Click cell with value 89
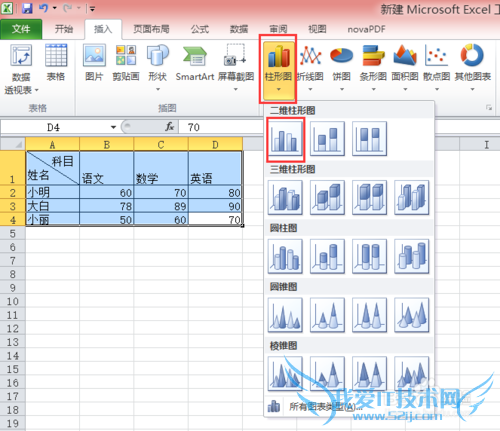 161,206
